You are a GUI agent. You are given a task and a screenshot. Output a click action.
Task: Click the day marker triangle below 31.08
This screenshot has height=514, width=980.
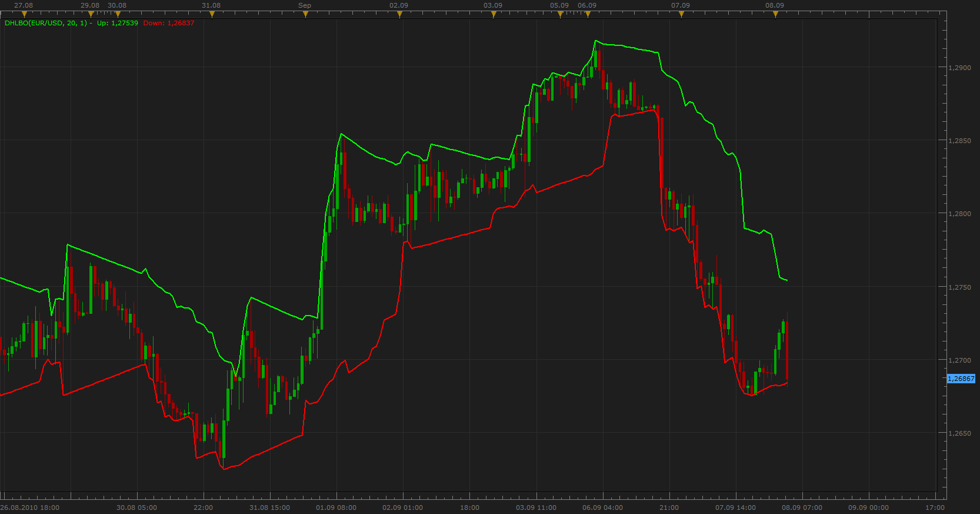(212, 14)
